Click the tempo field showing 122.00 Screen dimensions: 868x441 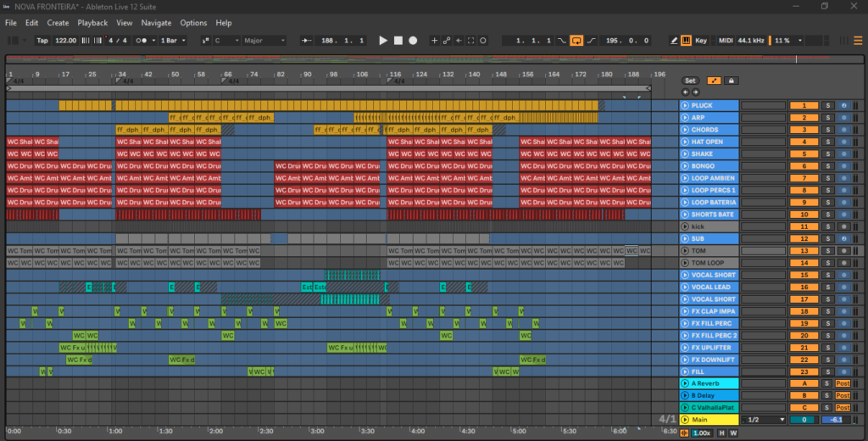[65, 40]
